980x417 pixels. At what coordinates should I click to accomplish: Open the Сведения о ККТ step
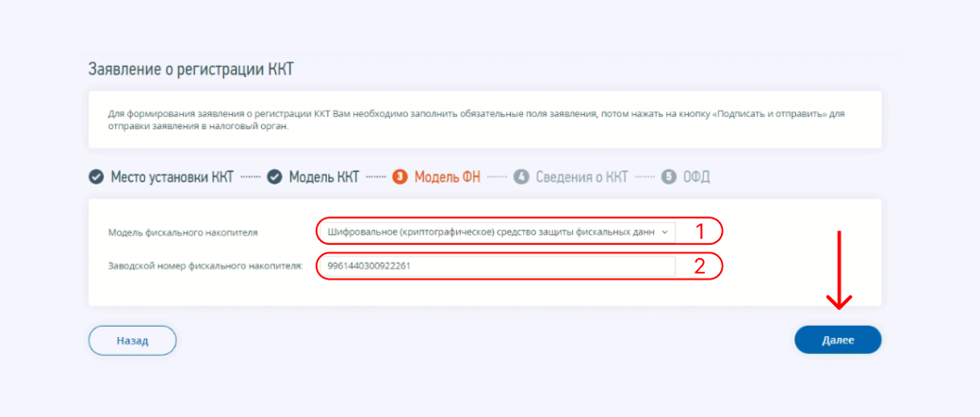(x=581, y=177)
